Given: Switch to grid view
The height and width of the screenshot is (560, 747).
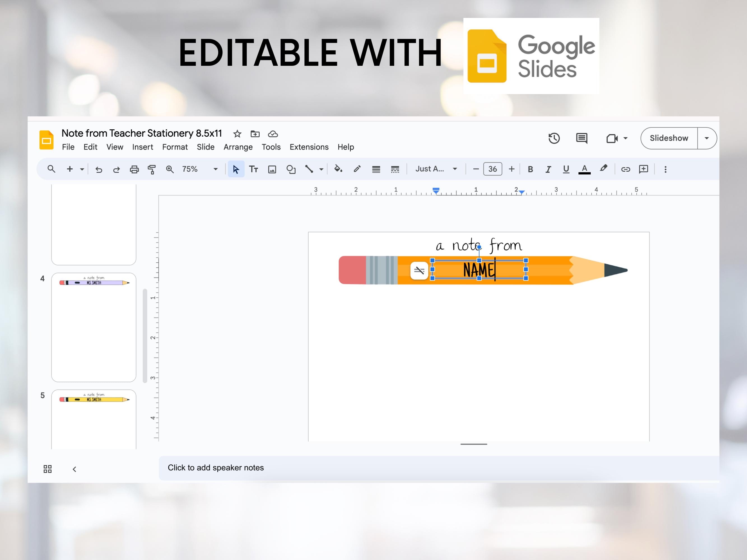Looking at the screenshot, I should (48, 469).
